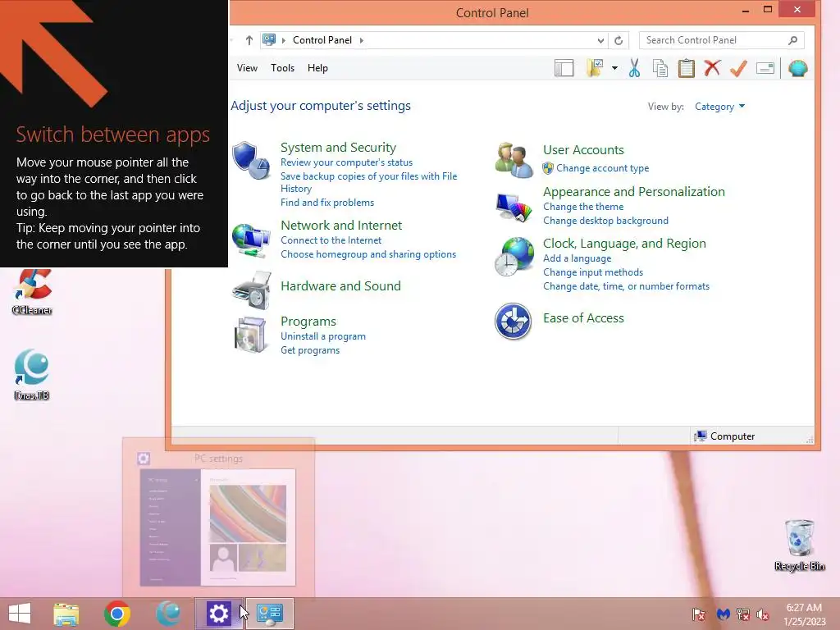840x630 pixels.
Task: Click the System and Security shield icon
Action: (x=251, y=161)
